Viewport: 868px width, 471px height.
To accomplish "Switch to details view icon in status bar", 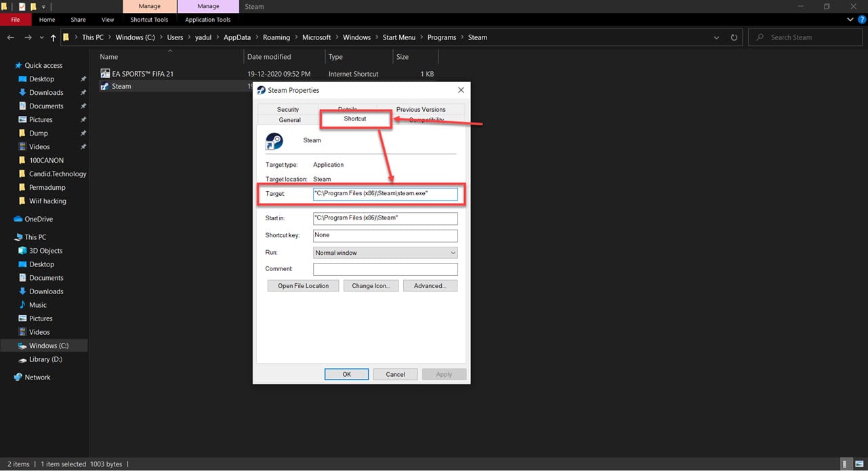I will tap(845, 464).
